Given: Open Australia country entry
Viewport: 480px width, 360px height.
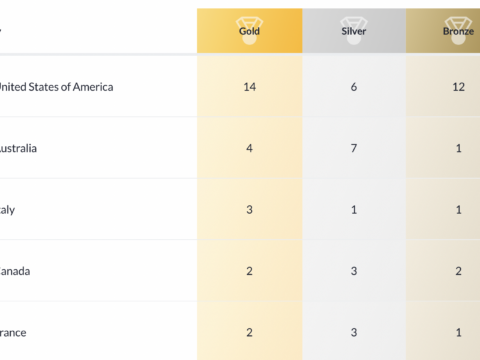Looking at the screenshot, I should (x=18, y=148).
